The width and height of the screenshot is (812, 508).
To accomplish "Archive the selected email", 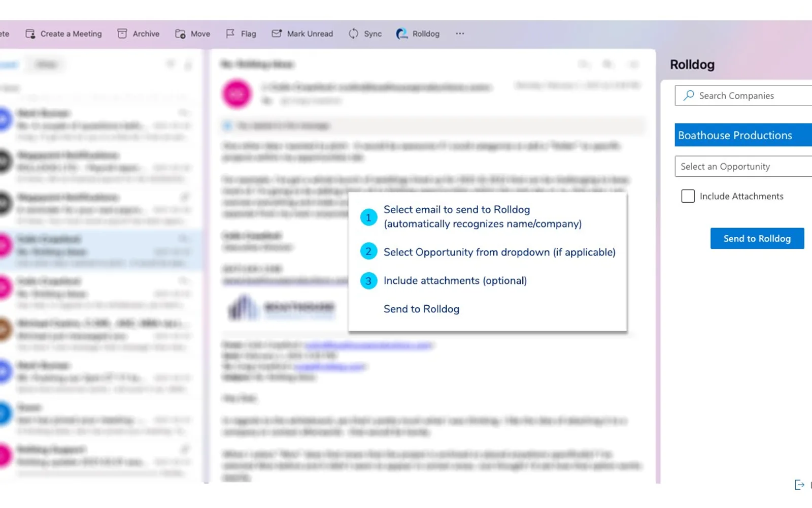I will coord(146,34).
